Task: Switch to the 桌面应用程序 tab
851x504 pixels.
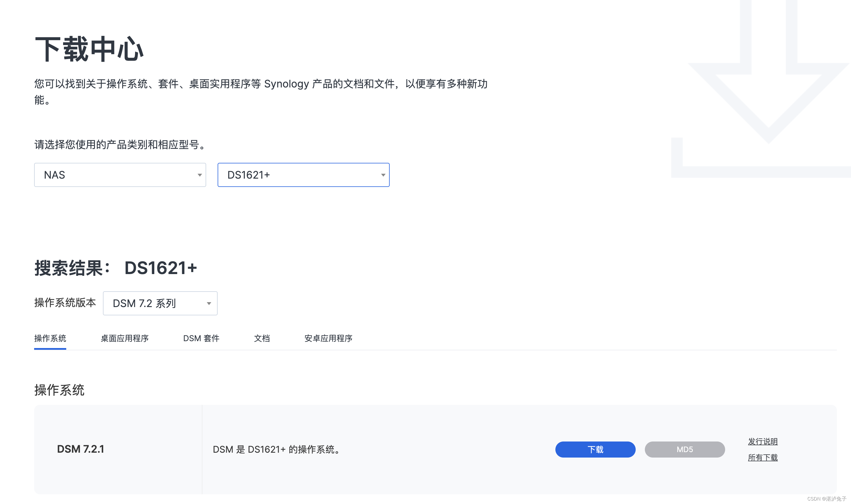Action: click(x=125, y=338)
